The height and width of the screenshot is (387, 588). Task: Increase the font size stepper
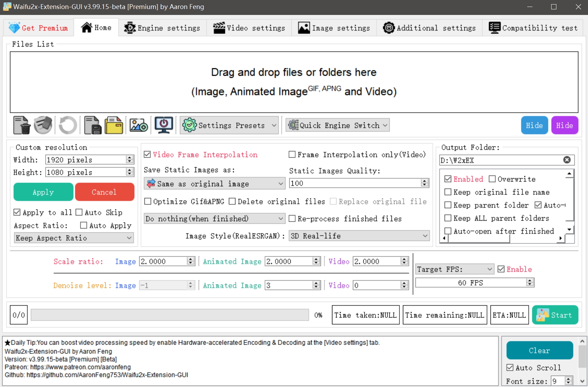click(569, 379)
